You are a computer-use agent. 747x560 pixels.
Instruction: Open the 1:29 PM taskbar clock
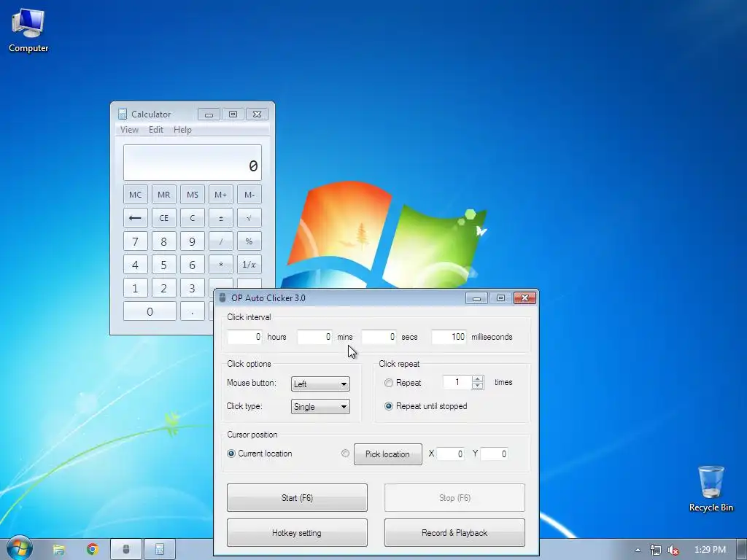(710, 550)
